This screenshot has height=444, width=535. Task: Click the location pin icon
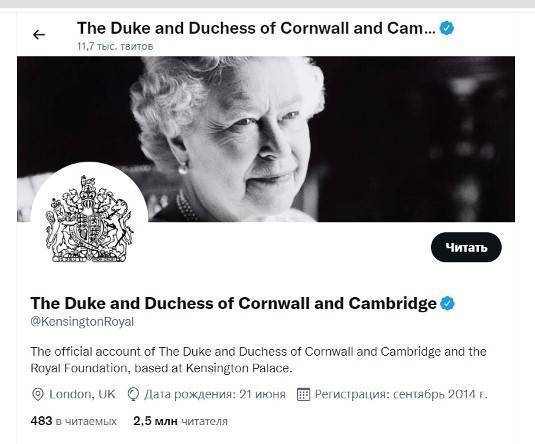38,395
